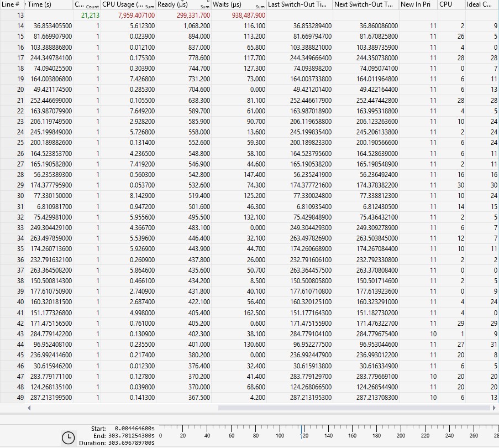Select Next Switch-Out 263.370808400
The image size is (499, 448).
coord(377,270)
